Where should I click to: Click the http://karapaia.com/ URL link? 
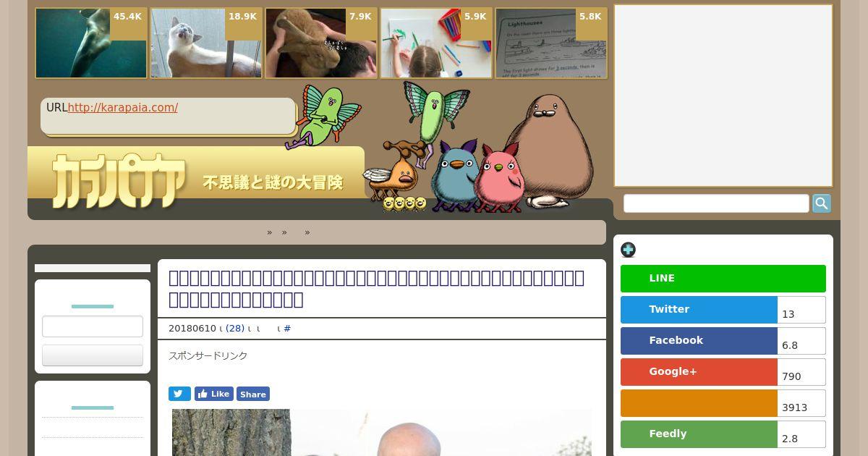click(x=123, y=108)
